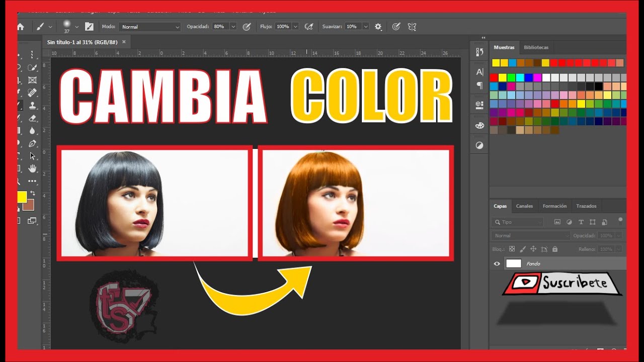The height and width of the screenshot is (362, 644).
Task: Switch to the Trazados tab
Action: pyautogui.click(x=586, y=206)
